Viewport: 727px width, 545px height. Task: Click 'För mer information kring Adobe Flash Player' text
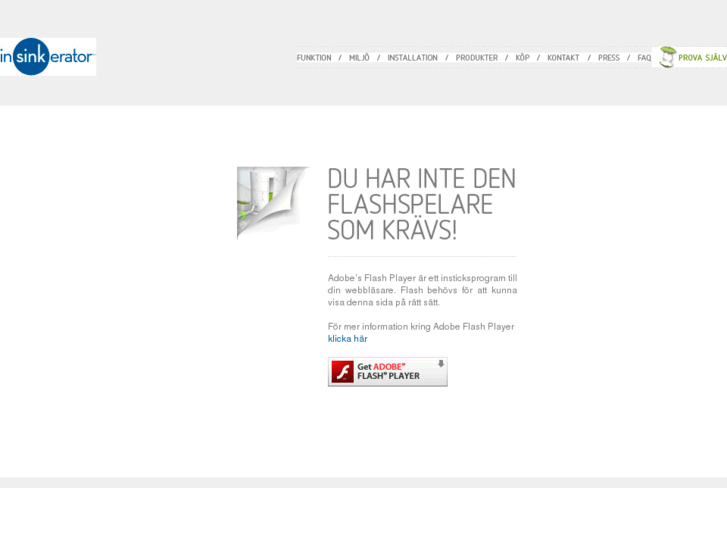(421, 327)
